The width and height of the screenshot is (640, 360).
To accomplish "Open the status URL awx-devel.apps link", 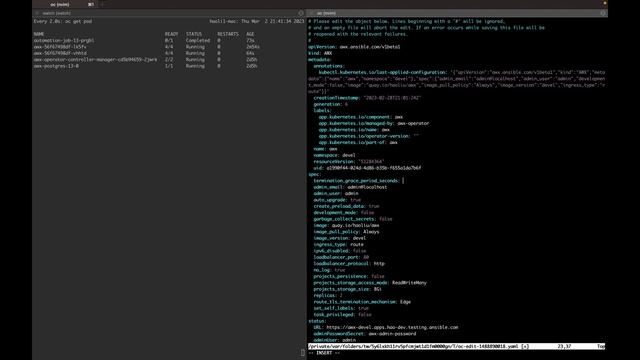I will click(392, 327).
